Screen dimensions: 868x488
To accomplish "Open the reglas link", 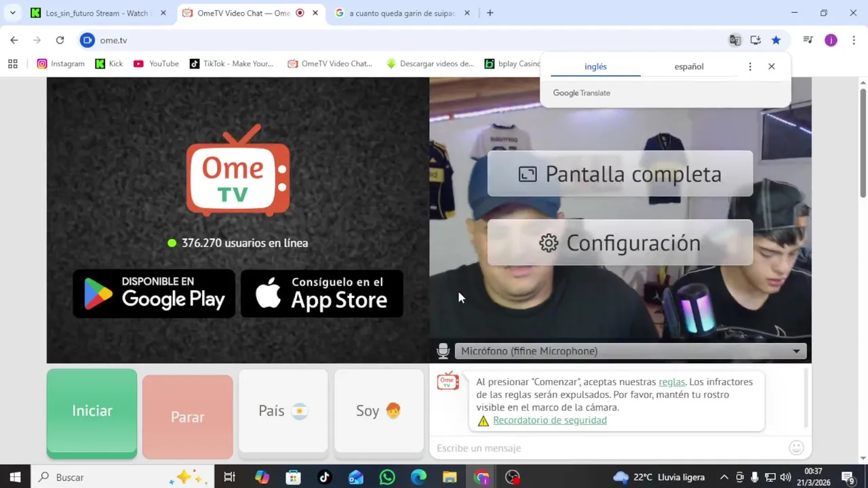I will click(671, 382).
